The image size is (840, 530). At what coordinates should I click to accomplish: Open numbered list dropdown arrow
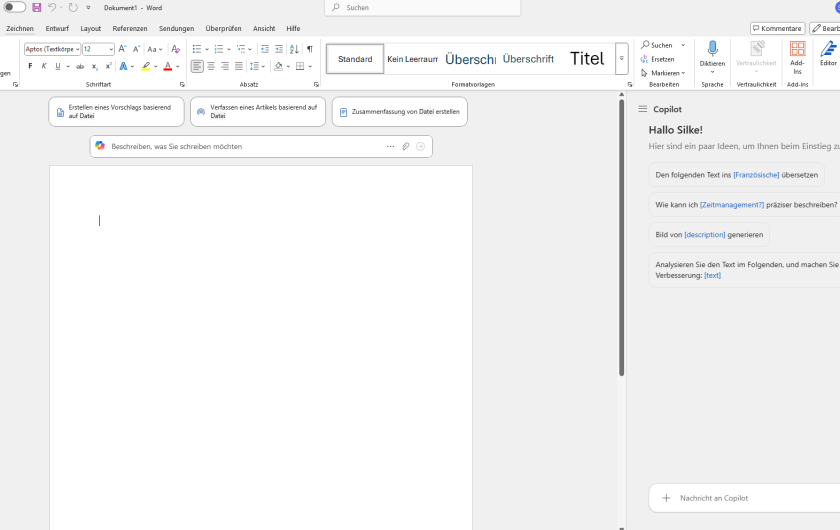[x=229, y=49]
